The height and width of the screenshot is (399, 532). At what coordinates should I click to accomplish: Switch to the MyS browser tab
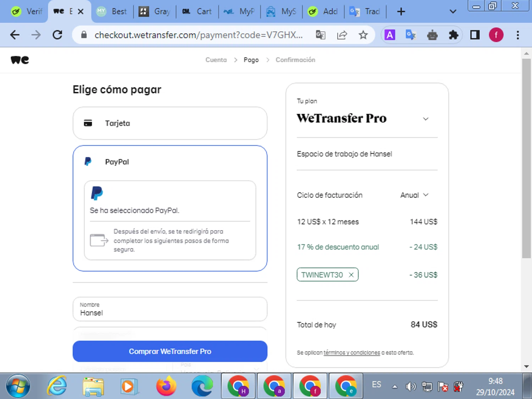pyautogui.click(x=281, y=11)
